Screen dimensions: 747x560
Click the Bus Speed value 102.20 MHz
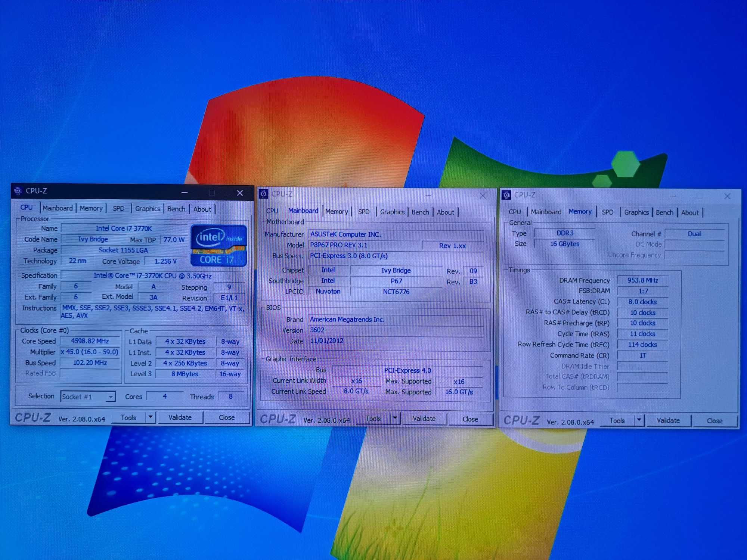tap(90, 363)
